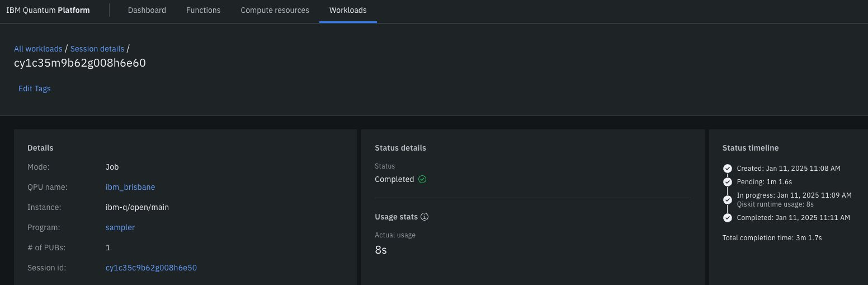Click In progress: Jan 11, 2025 11:09 AM
This screenshot has width=868, height=285.
click(794, 195)
